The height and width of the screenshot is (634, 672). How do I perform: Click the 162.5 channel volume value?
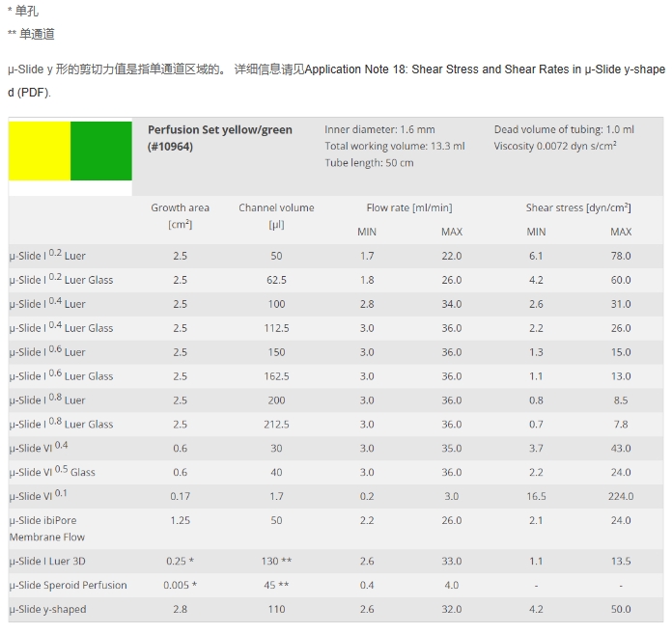276,375
